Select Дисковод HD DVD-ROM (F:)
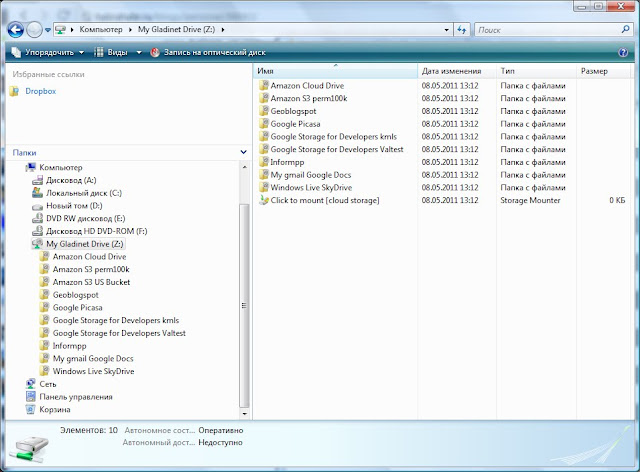 click(96, 231)
